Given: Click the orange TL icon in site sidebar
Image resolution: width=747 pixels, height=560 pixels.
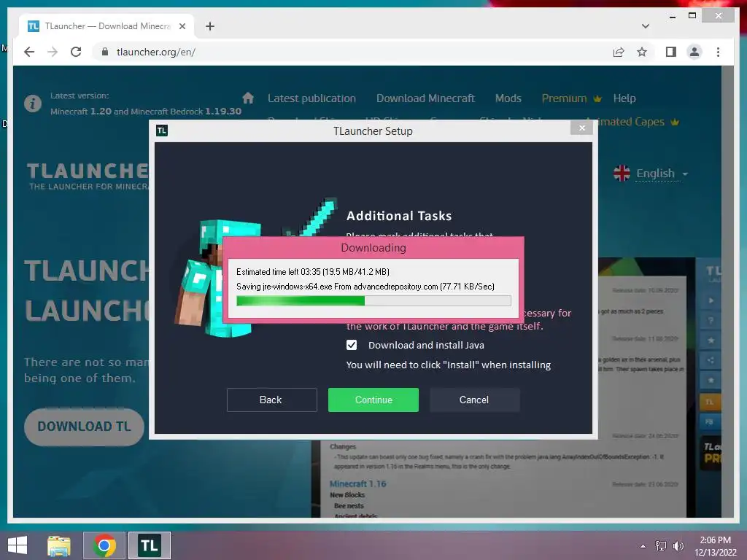Looking at the screenshot, I should pos(710,402).
